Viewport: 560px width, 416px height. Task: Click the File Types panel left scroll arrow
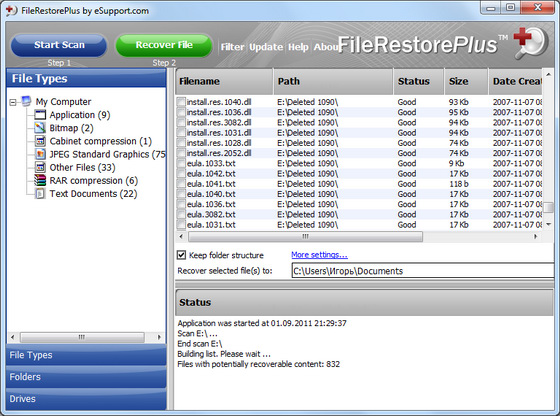click(12, 337)
